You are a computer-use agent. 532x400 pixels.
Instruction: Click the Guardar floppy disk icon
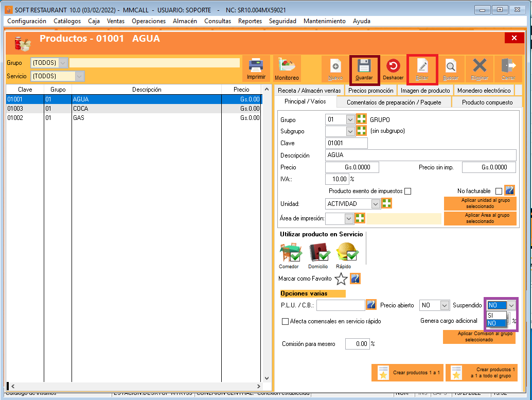[x=364, y=66]
